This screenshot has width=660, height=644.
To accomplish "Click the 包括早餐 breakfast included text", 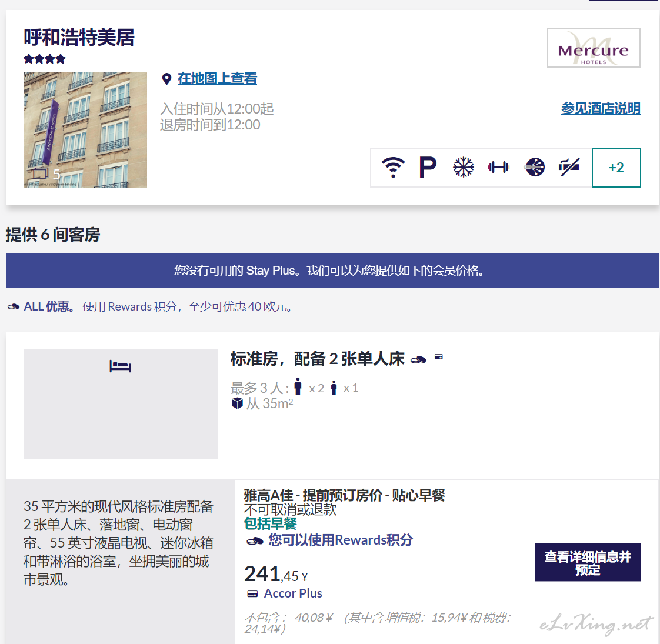I will pos(271,523).
